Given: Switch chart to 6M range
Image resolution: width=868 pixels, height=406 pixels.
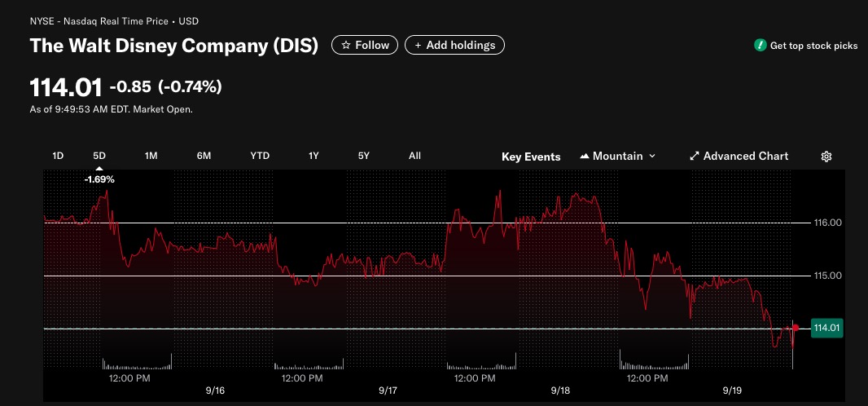Looking at the screenshot, I should tap(204, 156).
